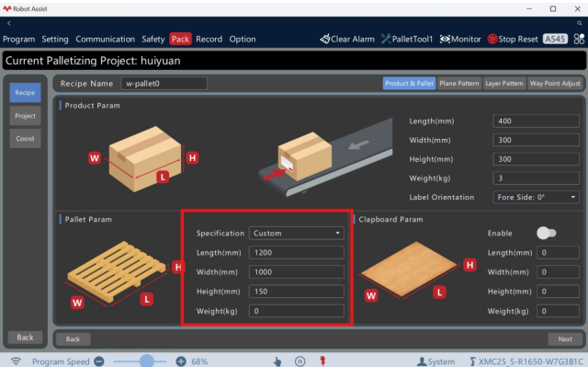The height and width of the screenshot is (367, 588).
Task: Open the Program menu
Action: click(x=18, y=39)
